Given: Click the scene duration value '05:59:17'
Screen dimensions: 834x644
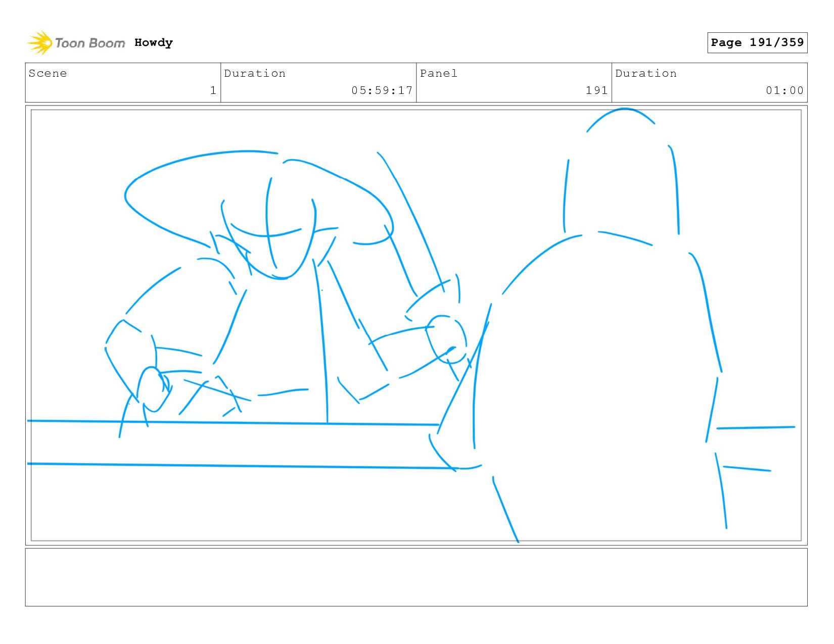Looking at the screenshot, I should coord(382,90).
